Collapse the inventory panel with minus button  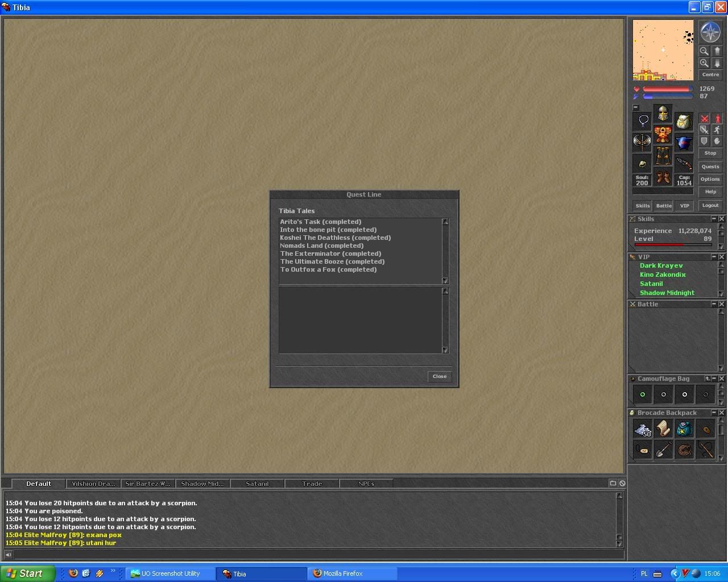coord(636,107)
